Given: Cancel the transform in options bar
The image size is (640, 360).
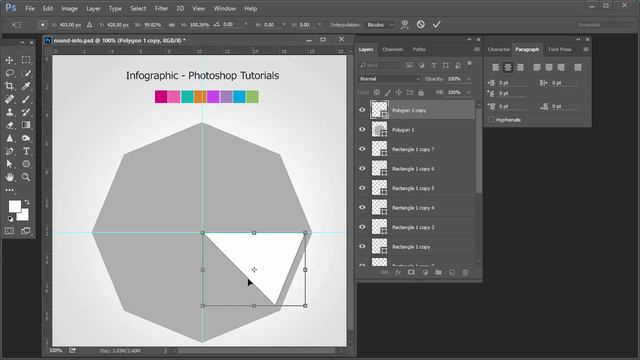Looking at the screenshot, I should (x=421, y=24).
